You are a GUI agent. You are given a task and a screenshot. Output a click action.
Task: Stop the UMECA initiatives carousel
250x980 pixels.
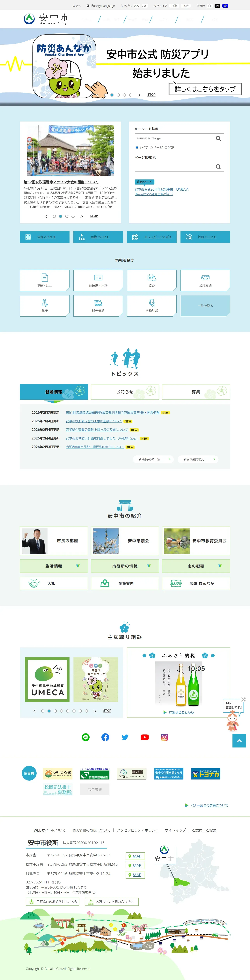(107, 711)
